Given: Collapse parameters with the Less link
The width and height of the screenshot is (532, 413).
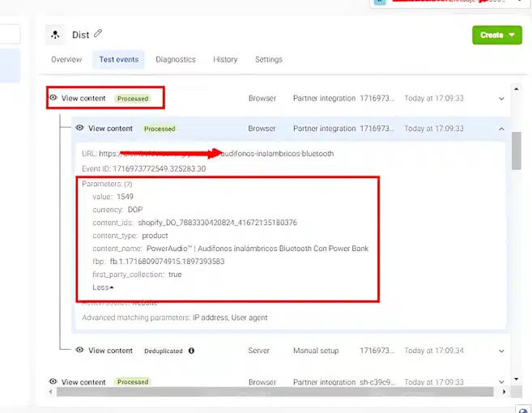Looking at the screenshot, I should point(103,287).
